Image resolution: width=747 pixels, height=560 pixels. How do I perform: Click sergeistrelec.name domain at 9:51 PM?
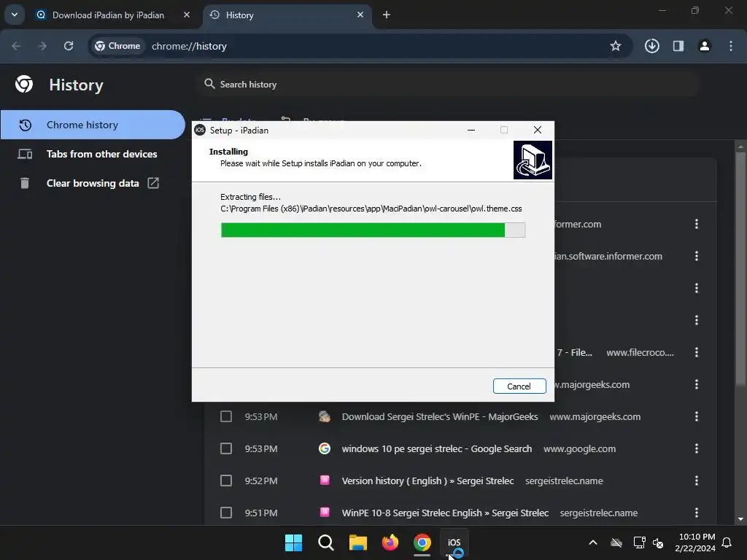pyautogui.click(x=598, y=513)
